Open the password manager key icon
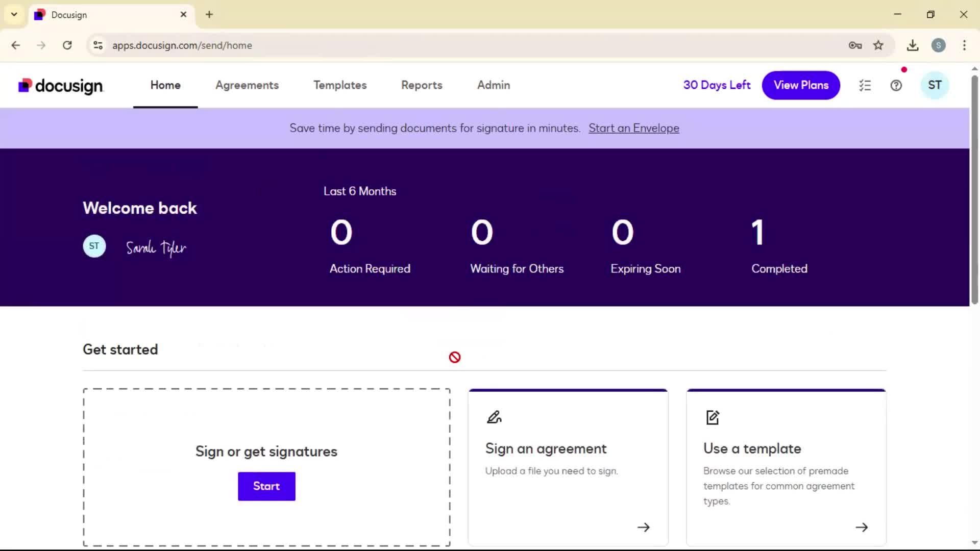This screenshot has height=551, width=980. point(855,45)
